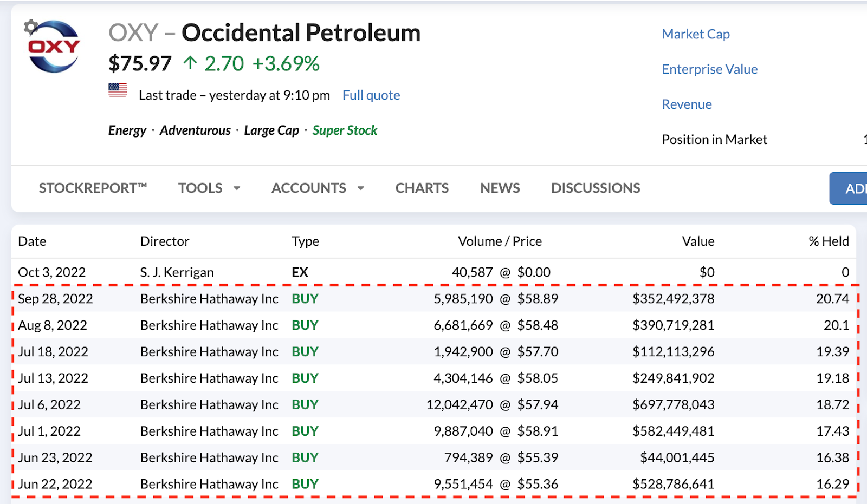Click the US flag icon

pos(118,90)
